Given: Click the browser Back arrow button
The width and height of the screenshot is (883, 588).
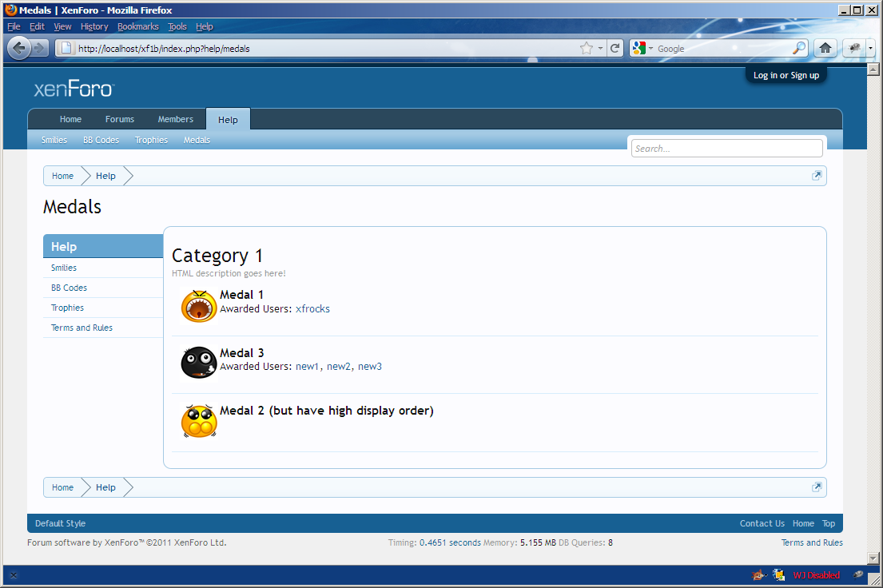Looking at the screenshot, I should click(x=19, y=48).
